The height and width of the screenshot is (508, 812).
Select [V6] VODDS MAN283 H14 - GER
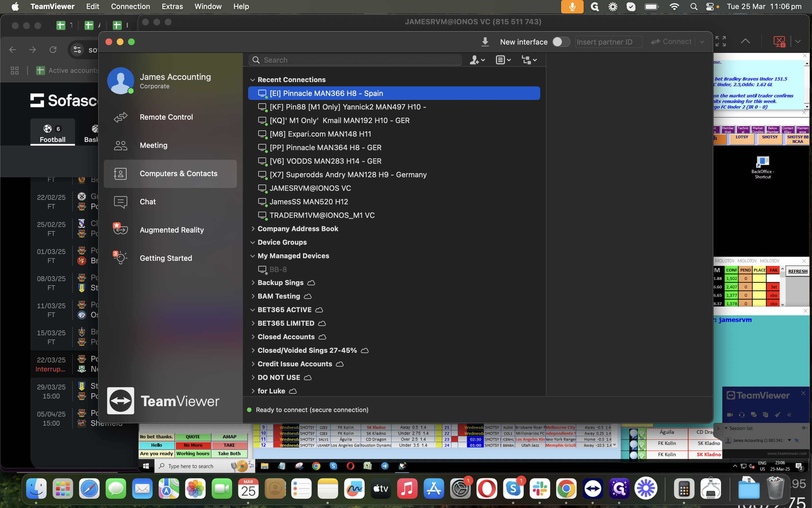pyautogui.click(x=394, y=161)
